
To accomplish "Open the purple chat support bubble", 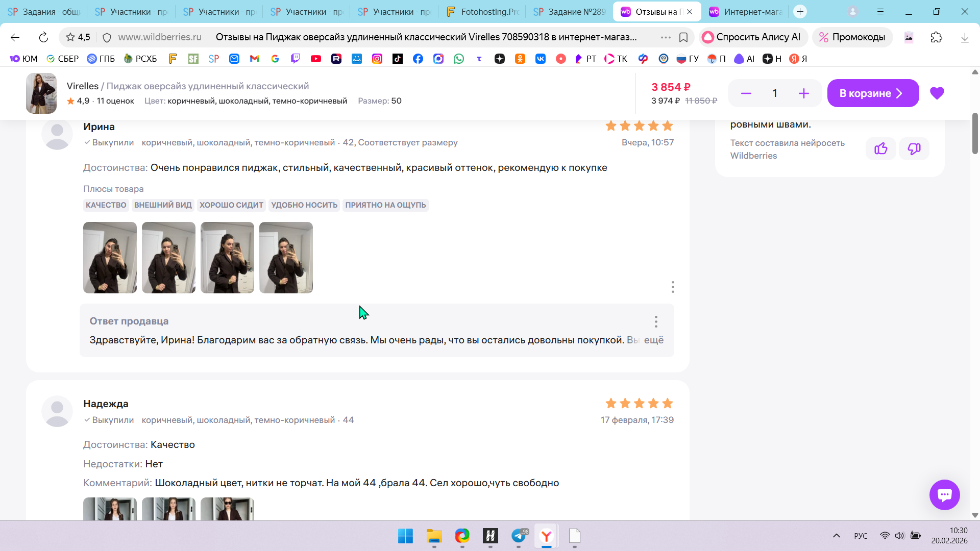I will click(944, 494).
